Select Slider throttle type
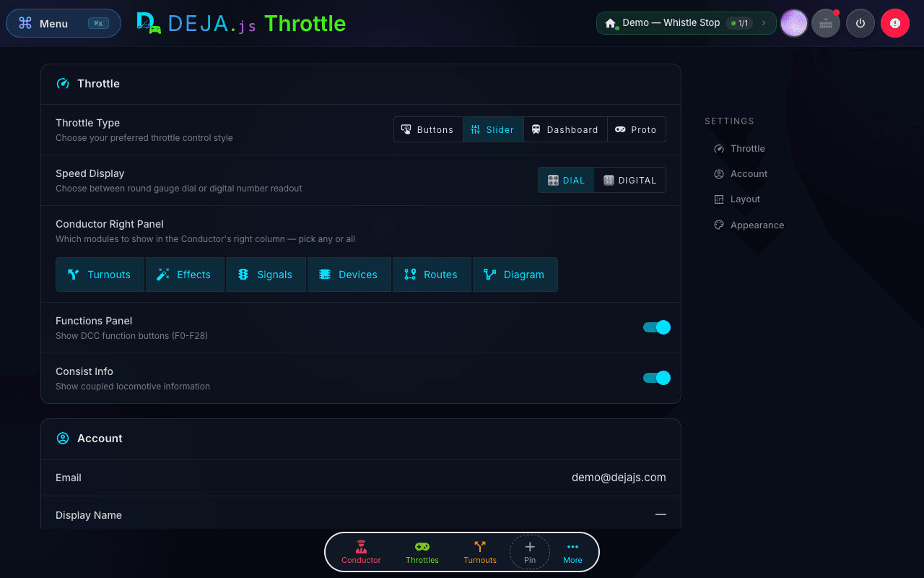This screenshot has height=578, width=924. point(493,129)
